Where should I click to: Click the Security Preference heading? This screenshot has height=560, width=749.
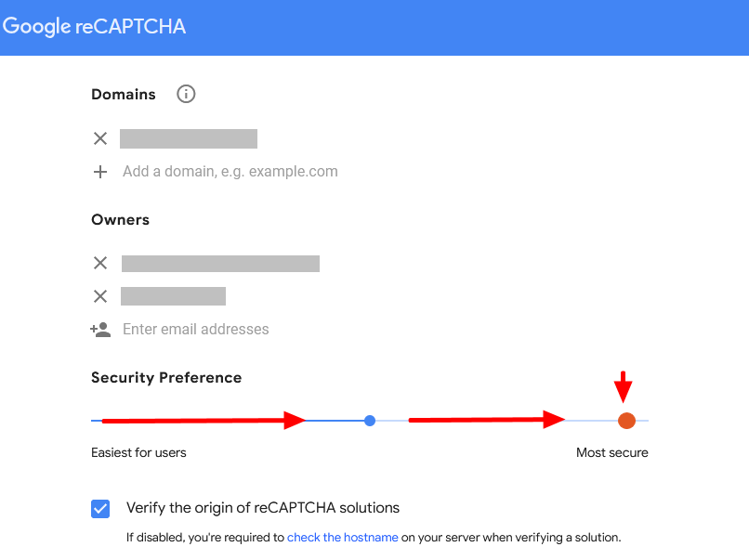pyautogui.click(x=165, y=377)
